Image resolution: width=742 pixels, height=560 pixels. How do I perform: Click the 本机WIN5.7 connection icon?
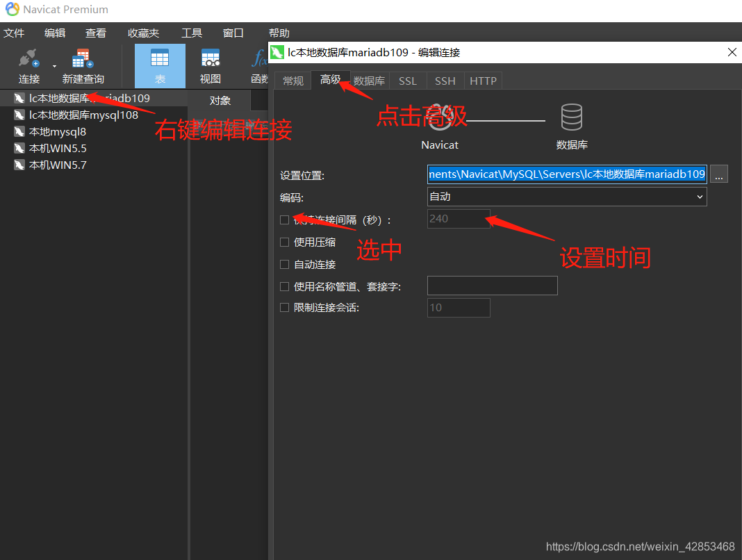click(x=19, y=165)
